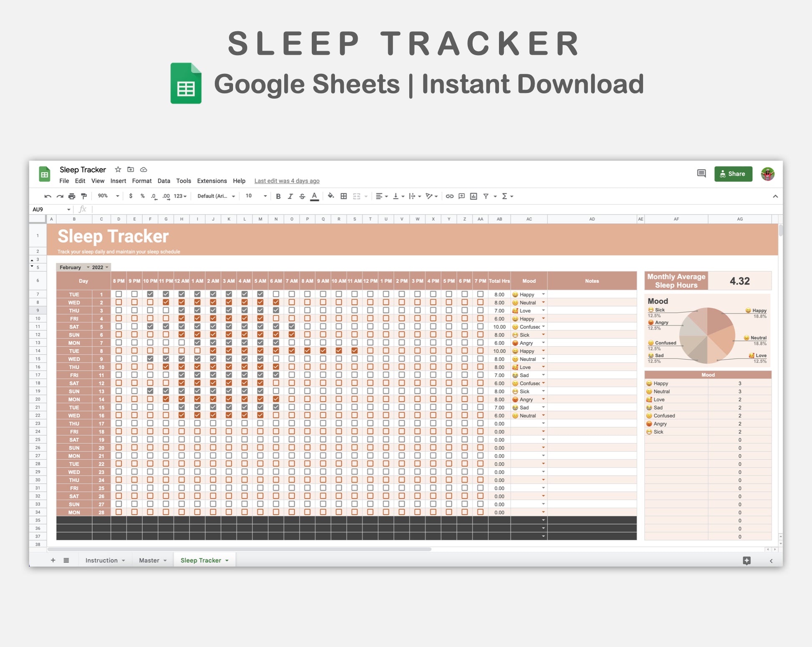Image resolution: width=812 pixels, height=647 pixels.
Task: Open 'Last edit was 4 days ago' link
Action: click(287, 181)
